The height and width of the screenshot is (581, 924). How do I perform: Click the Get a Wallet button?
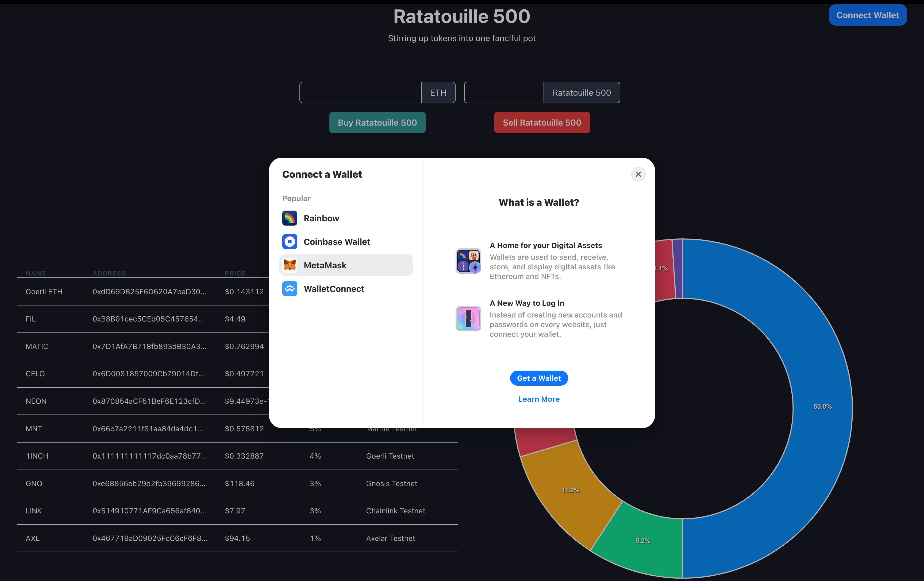539,378
